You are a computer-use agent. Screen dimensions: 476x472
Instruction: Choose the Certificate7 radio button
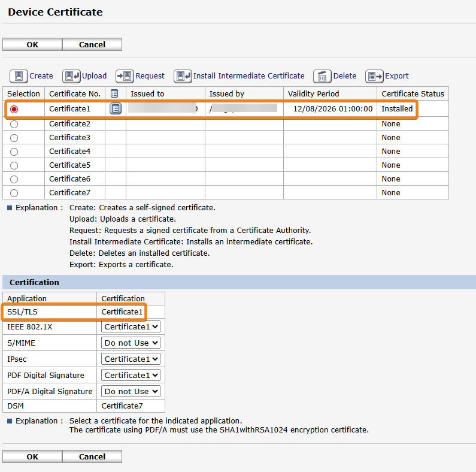coord(14,193)
